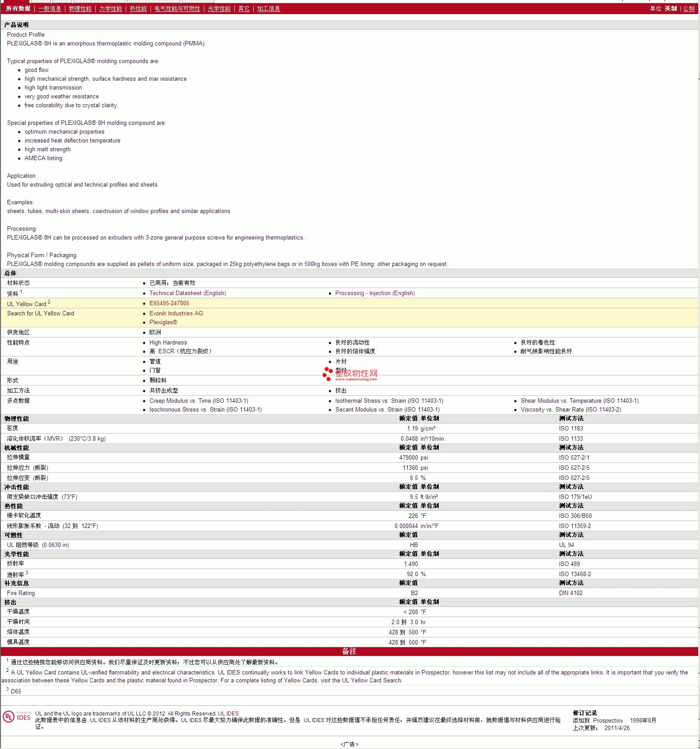Click the ISO 1183 test method

click(x=571, y=429)
